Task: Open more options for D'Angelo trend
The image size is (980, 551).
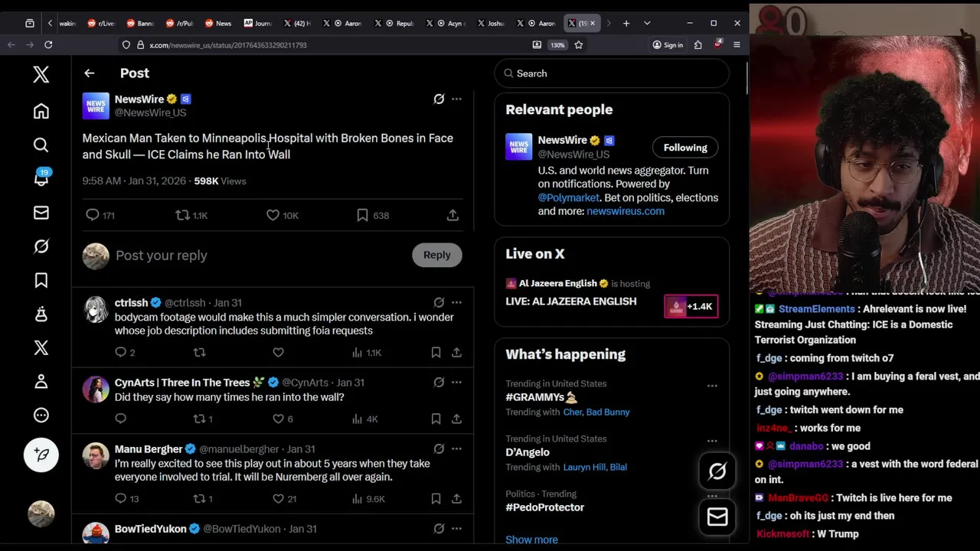Action: tap(712, 441)
